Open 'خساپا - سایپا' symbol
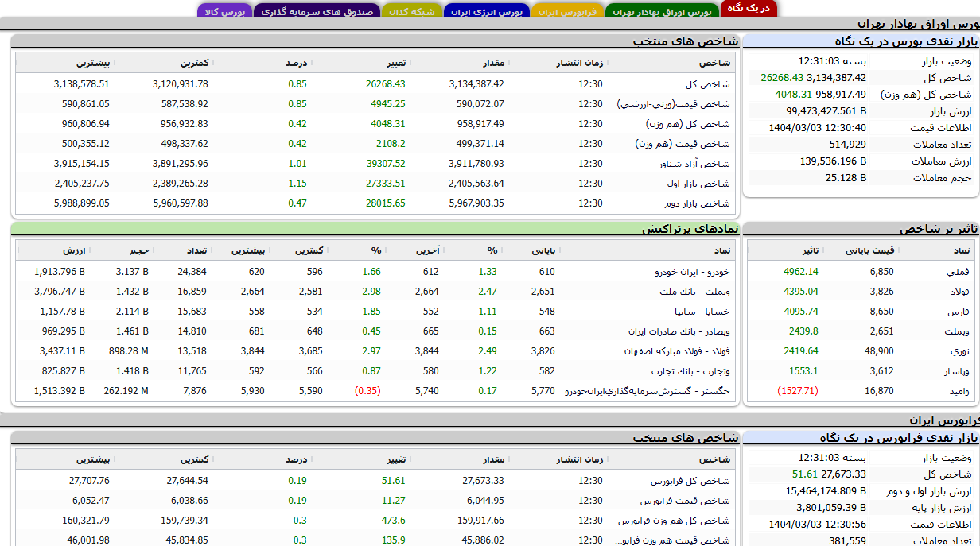This screenshot has height=546, width=980. click(703, 312)
